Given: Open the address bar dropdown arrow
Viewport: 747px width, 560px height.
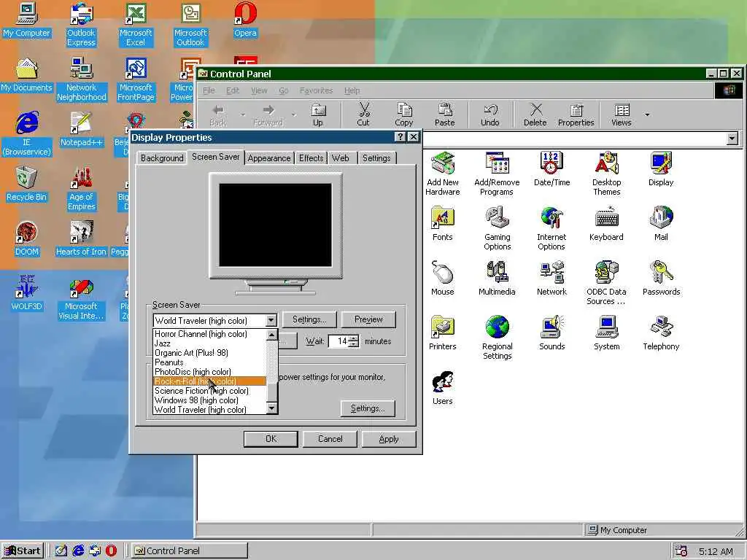Looking at the screenshot, I should pos(732,139).
